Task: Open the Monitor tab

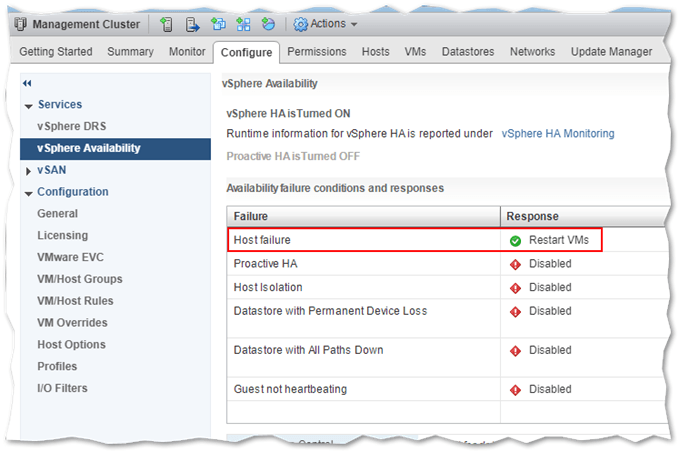Action: pyautogui.click(x=187, y=52)
